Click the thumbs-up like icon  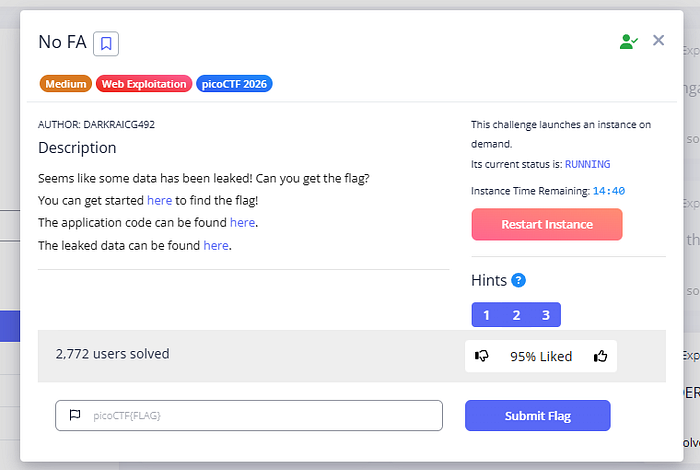click(600, 356)
